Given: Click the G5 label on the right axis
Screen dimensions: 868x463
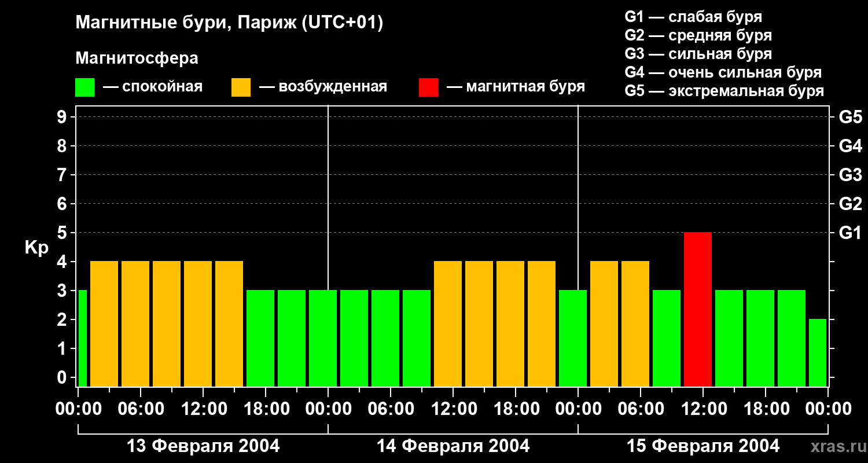Looking at the screenshot, I should (851, 117).
